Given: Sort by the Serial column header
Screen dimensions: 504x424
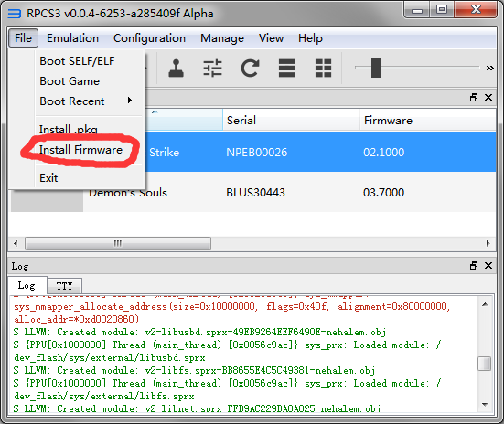Looking at the screenshot, I should pos(291,120).
